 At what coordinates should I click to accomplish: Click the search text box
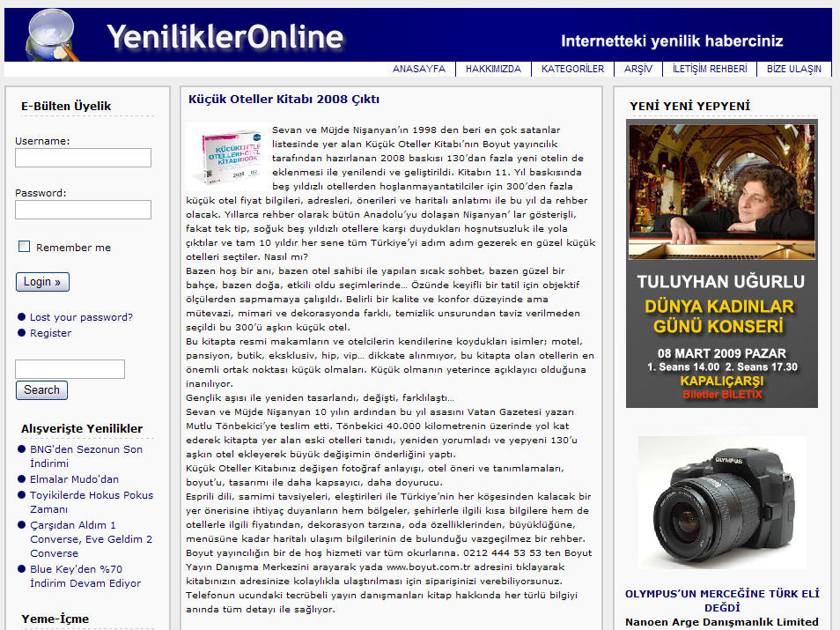coord(70,368)
